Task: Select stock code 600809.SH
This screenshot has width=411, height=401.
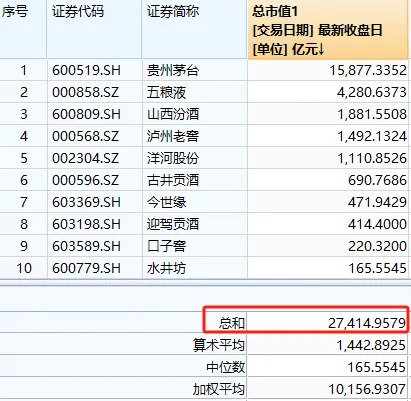Action: coord(86,114)
